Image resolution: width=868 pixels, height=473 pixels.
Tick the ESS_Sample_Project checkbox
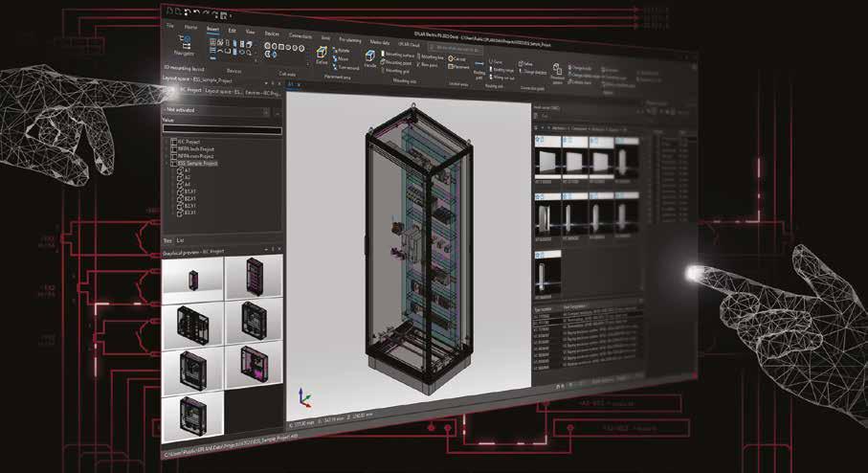pos(174,164)
